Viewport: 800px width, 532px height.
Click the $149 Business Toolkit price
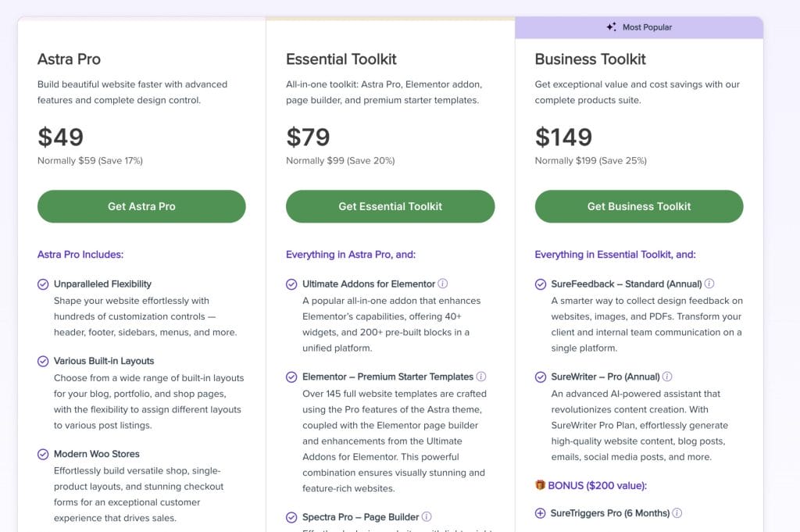click(x=563, y=137)
